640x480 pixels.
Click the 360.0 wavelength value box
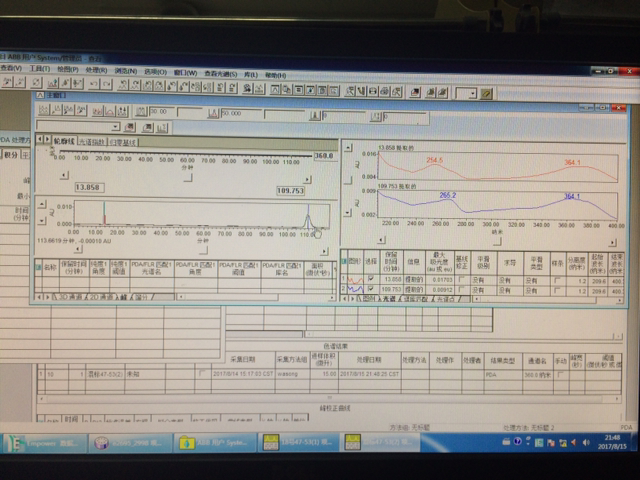point(324,156)
